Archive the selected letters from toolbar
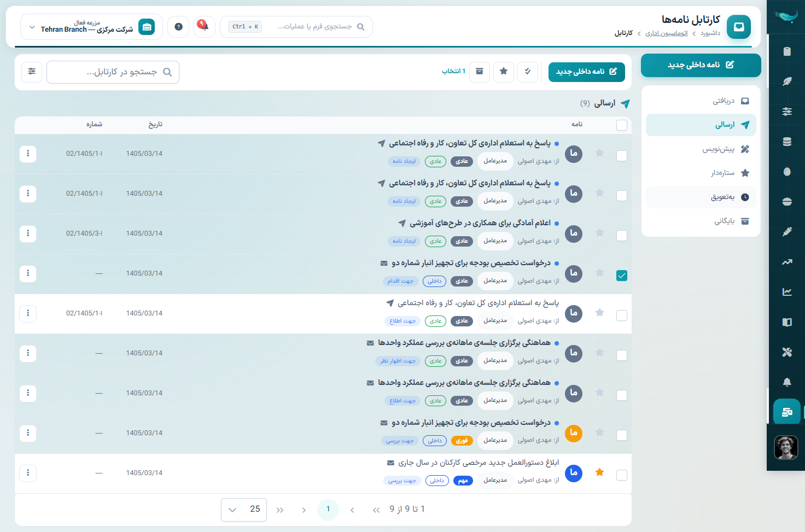This screenshot has height=532, width=805. [x=480, y=72]
